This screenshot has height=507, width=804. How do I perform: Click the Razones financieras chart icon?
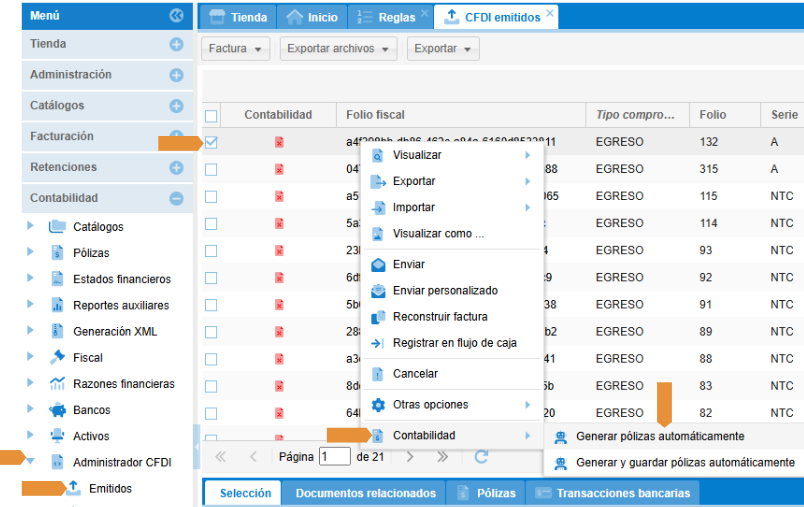[x=57, y=384]
